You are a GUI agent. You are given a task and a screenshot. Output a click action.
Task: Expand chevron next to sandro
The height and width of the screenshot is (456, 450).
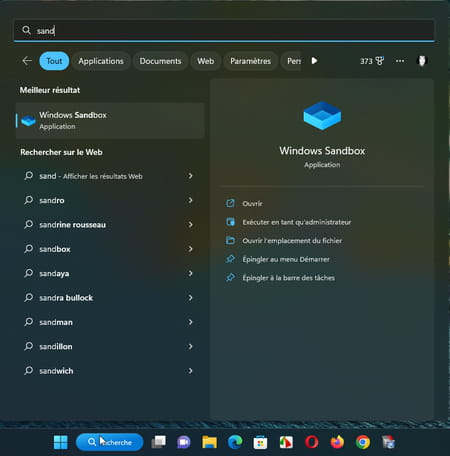point(190,200)
